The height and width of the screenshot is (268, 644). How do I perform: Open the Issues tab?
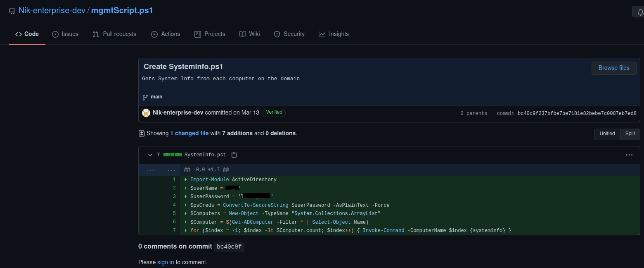[65, 34]
